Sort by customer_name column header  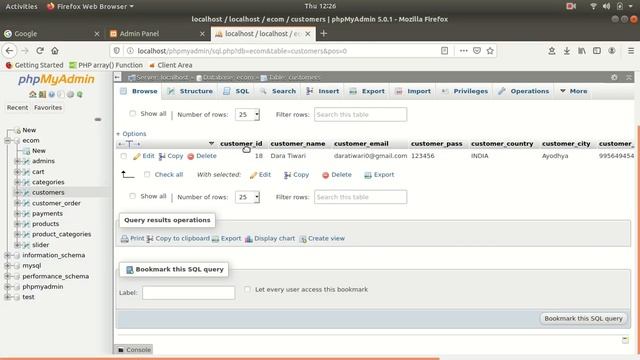[298, 144]
